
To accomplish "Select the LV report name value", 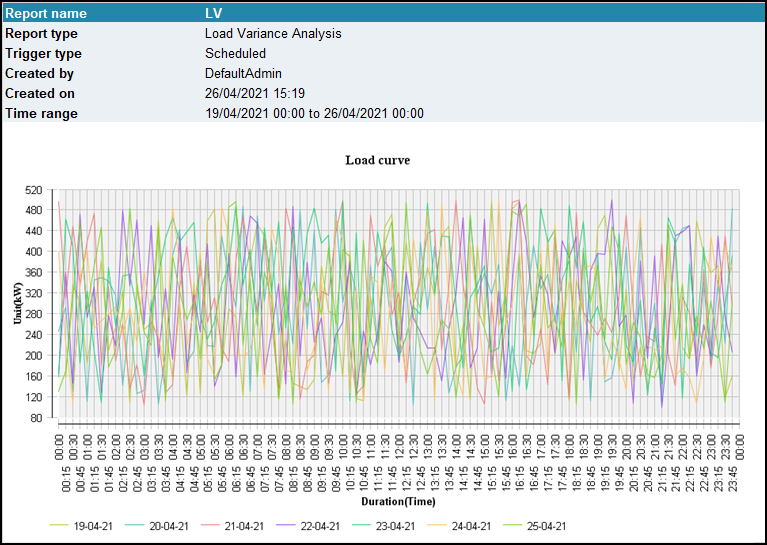I will (x=213, y=14).
